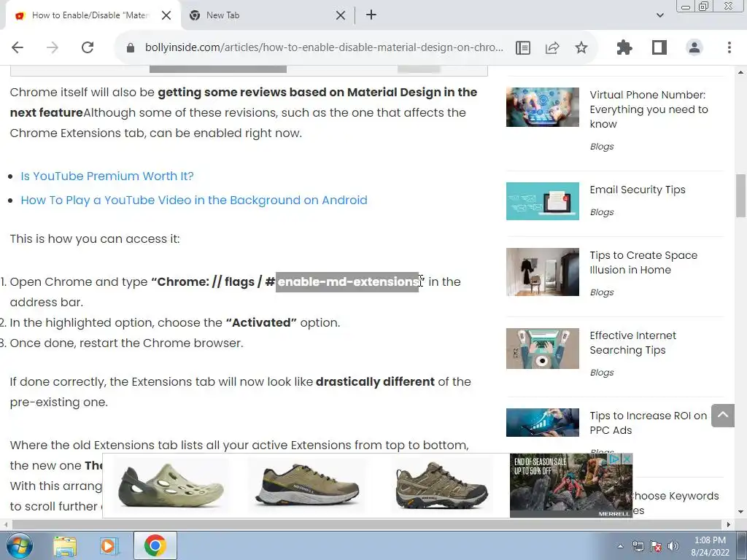Screen dimensions: 747x560
Task: Click End of Season Sale ad image
Action: (570, 485)
